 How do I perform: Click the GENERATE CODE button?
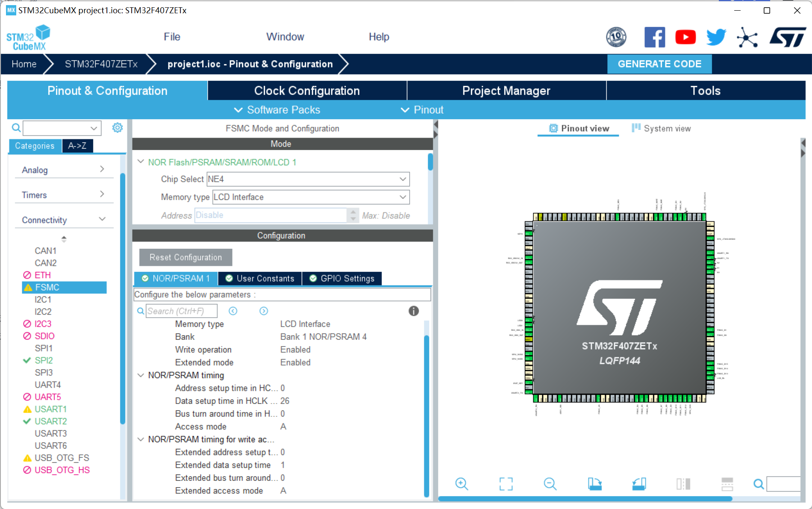(x=659, y=64)
